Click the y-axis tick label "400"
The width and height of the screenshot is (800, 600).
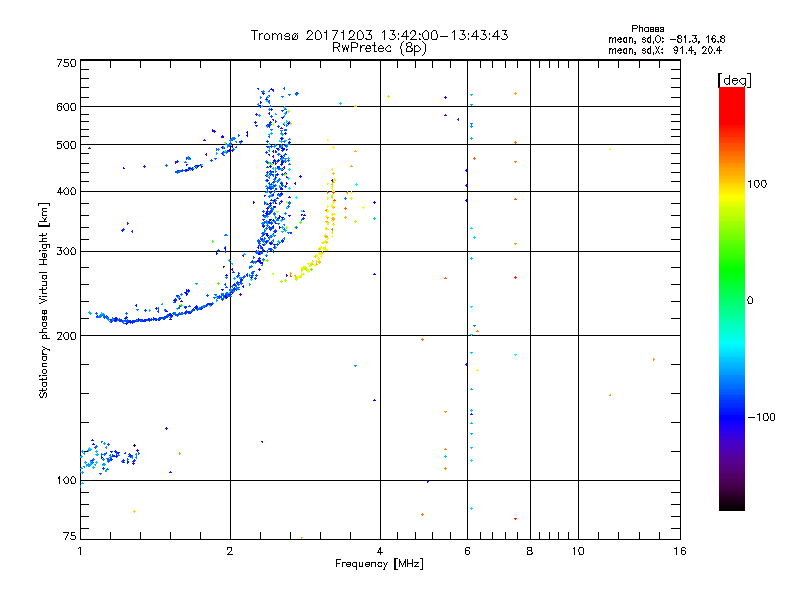point(66,191)
